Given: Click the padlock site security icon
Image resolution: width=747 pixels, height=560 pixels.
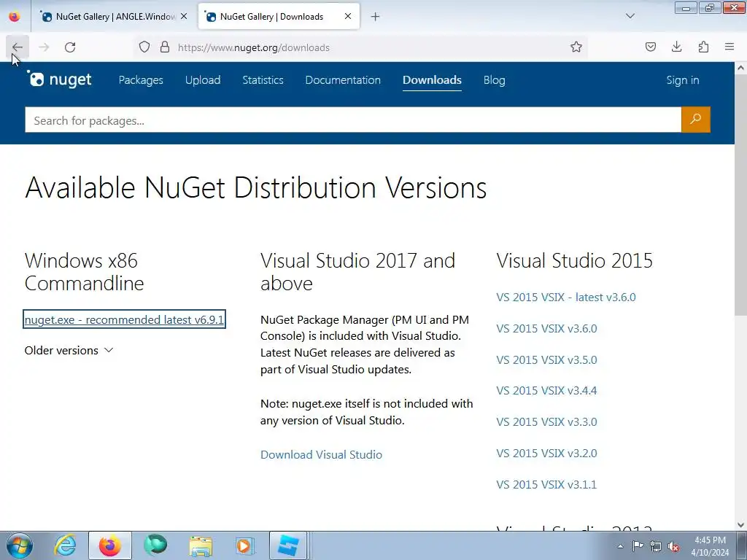Looking at the screenshot, I should 165,47.
